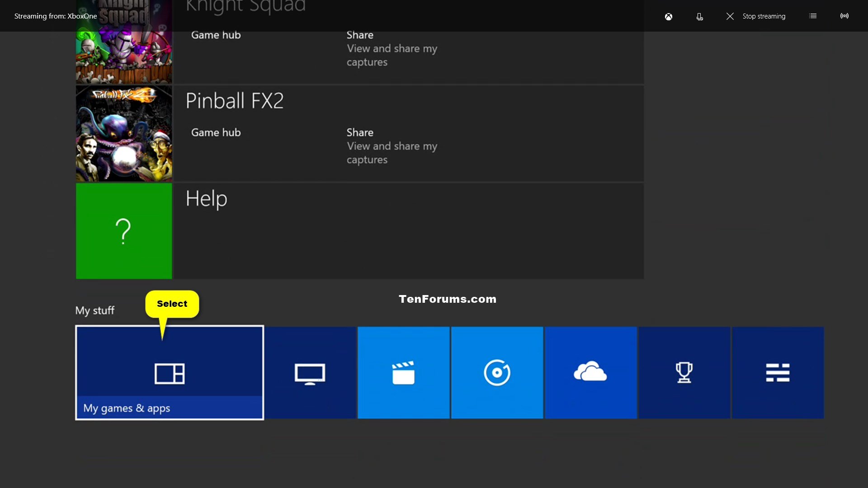Toggle microphone icon in top bar
Screen dimensions: 868x488
click(x=698, y=16)
